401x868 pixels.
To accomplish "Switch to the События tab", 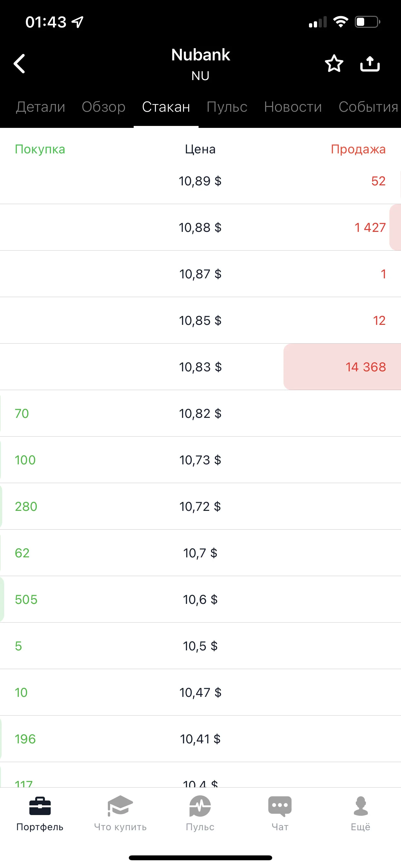I will (x=369, y=107).
